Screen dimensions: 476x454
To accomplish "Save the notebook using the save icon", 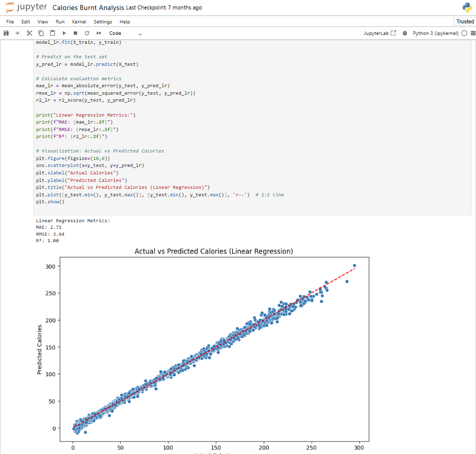I will [x=5, y=33].
